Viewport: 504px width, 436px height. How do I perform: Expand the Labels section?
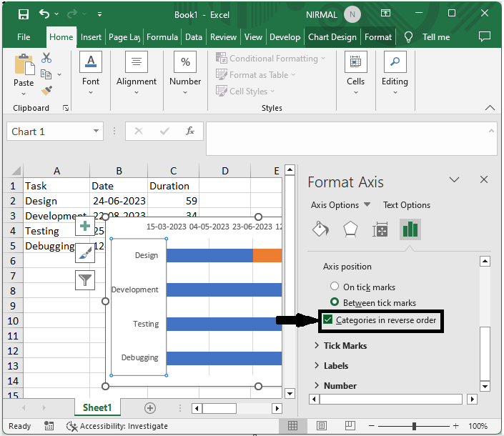[x=335, y=366]
